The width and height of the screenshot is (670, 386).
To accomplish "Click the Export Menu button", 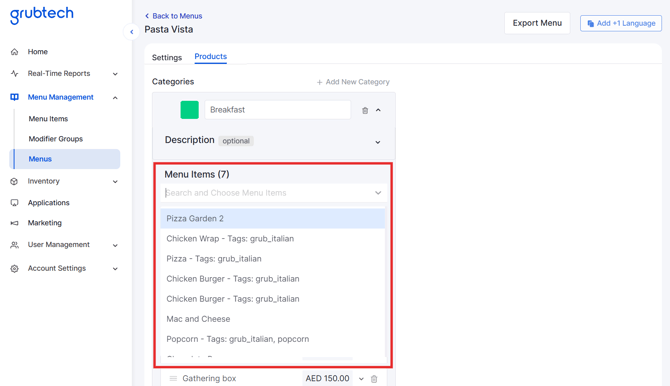I will (537, 23).
